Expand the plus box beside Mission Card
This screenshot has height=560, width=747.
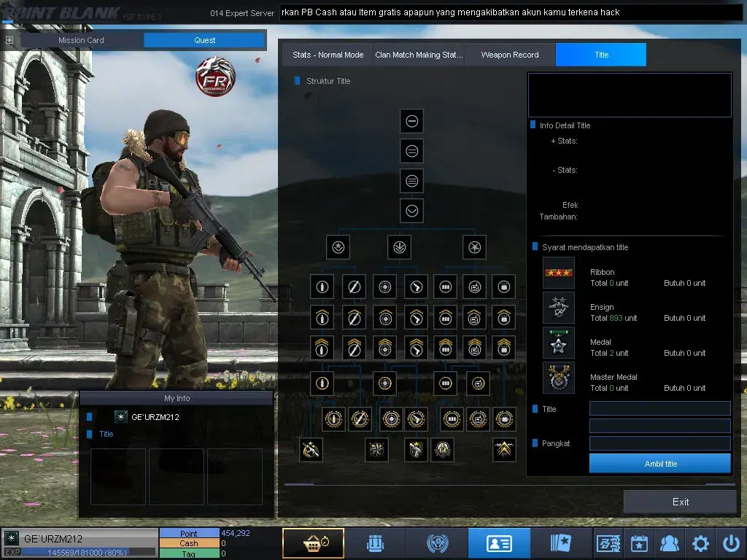(x=9, y=41)
